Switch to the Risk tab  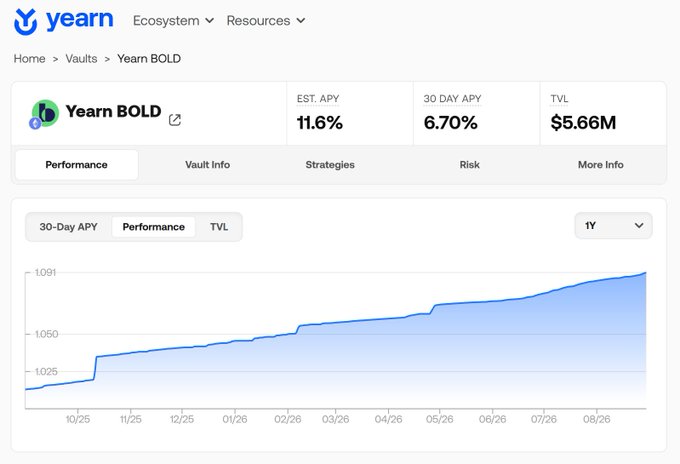pyautogui.click(x=470, y=165)
